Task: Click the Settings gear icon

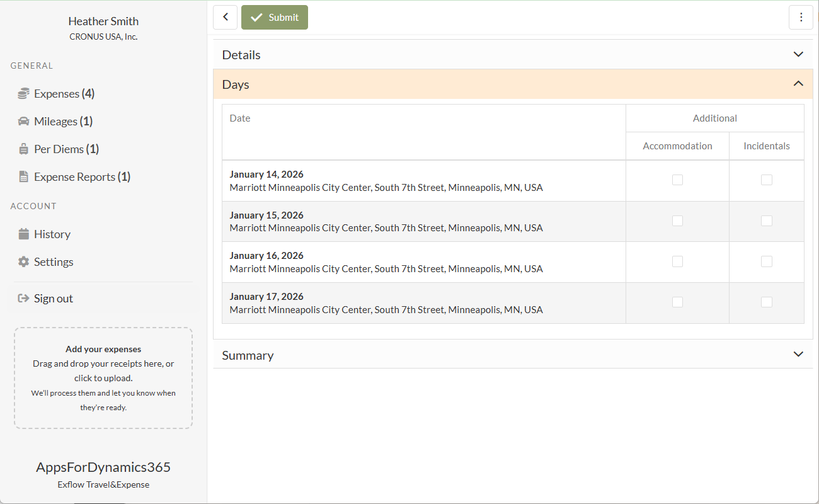Action: 23,262
